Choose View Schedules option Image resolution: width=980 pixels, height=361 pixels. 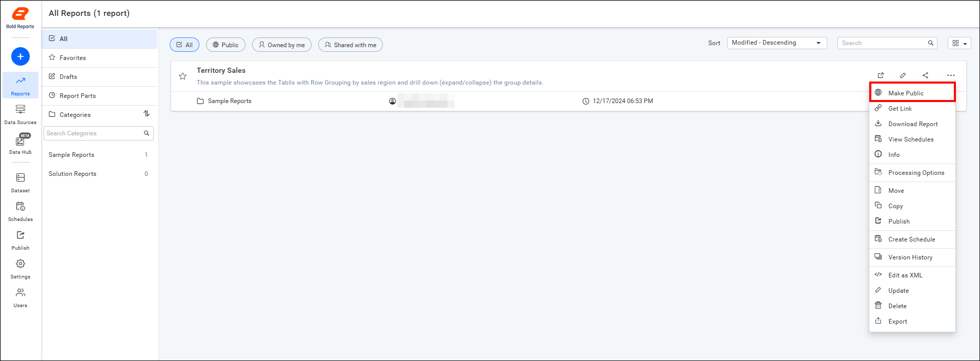[912, 139]
